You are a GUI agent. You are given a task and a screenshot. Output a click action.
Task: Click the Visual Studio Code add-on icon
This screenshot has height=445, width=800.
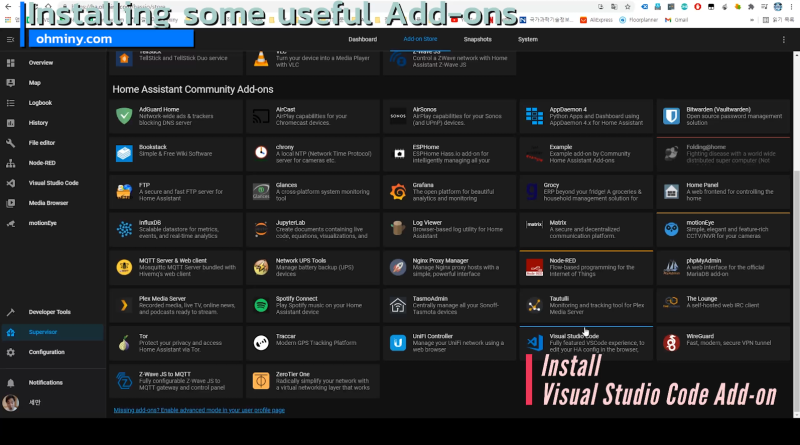[534, 343]
